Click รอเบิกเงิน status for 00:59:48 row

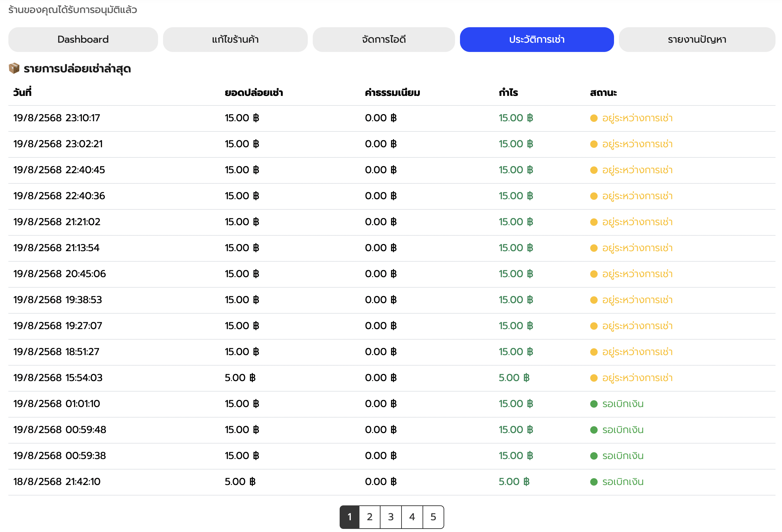(622, 430)
